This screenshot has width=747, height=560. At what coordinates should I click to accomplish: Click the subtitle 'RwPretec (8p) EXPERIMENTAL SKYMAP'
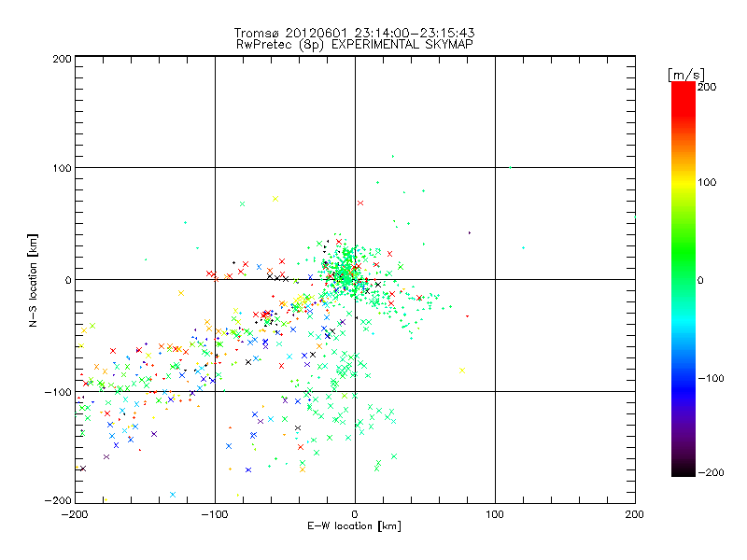pos(354,45)
